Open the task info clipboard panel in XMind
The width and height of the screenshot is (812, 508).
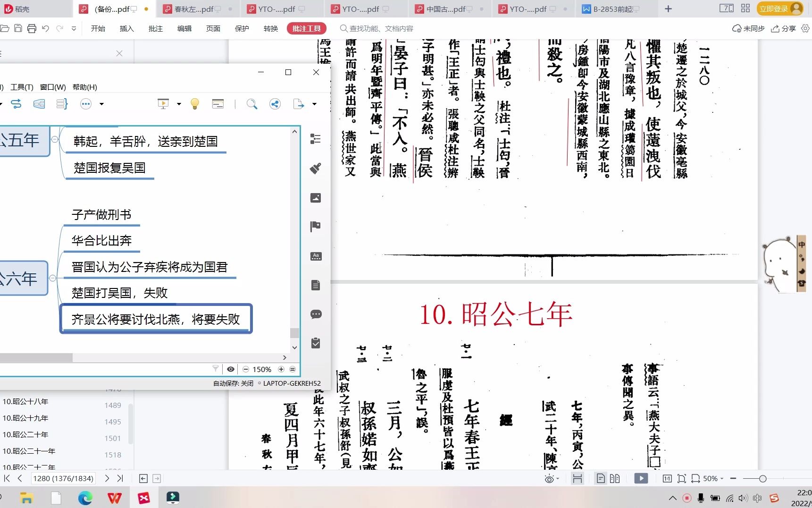[316, 343]
